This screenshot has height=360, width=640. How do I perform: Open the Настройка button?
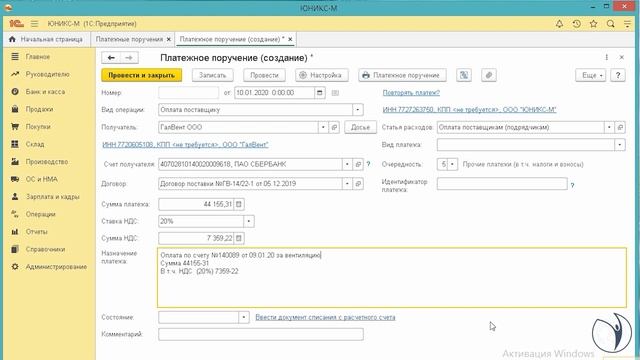pyautogui.click(x=321, y=75)
